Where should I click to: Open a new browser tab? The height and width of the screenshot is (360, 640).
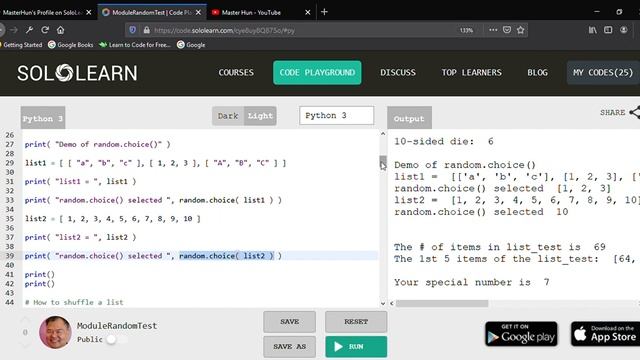coord(324,12)
